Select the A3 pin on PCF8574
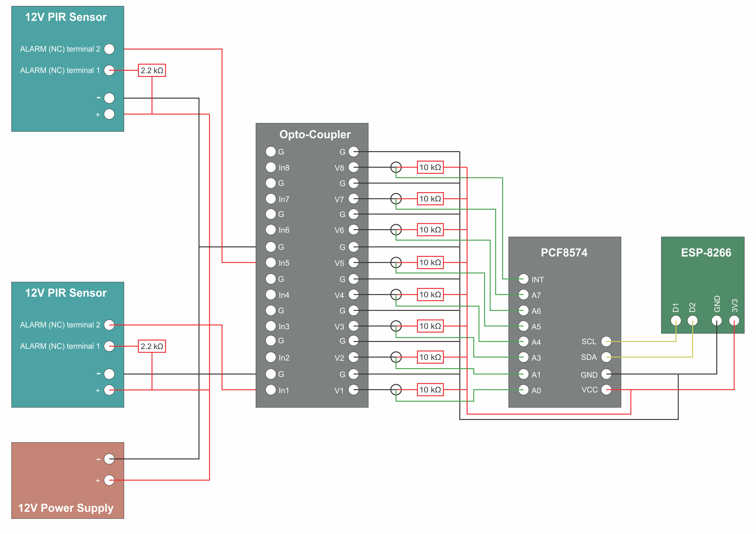Viewport: 756px width, 534px height. (524, 357)
